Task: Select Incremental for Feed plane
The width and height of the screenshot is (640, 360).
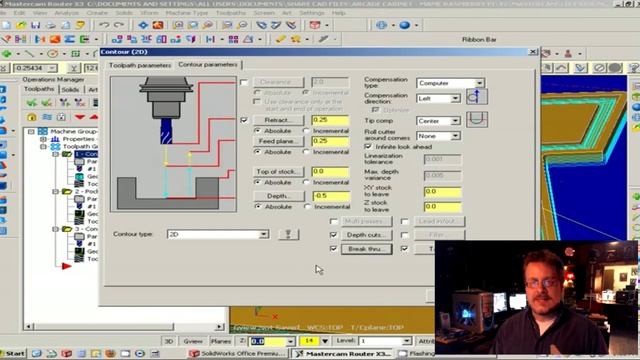Action: [307, 151]
